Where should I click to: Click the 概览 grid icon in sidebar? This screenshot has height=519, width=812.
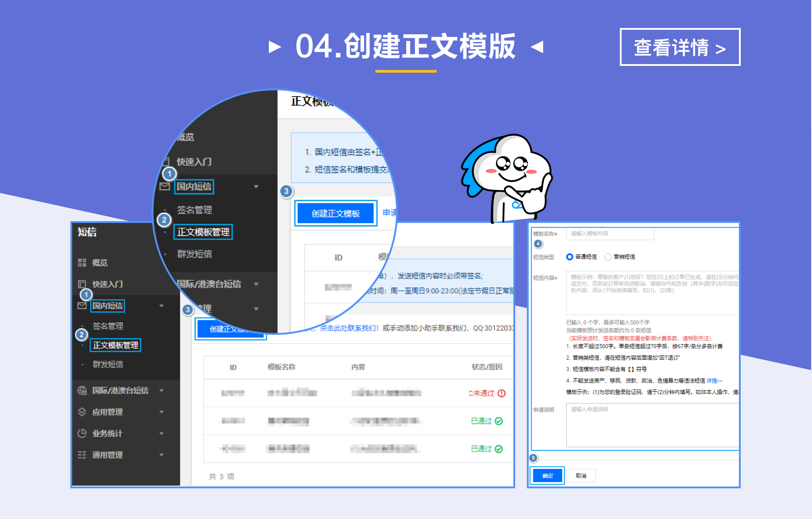[x=82, y=263]
